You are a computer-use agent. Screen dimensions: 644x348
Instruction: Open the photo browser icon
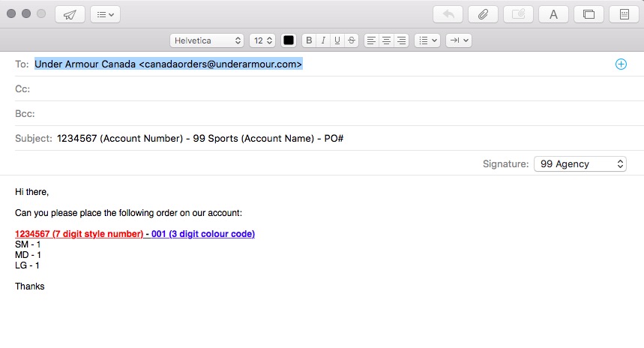click(x=589, y=14)
